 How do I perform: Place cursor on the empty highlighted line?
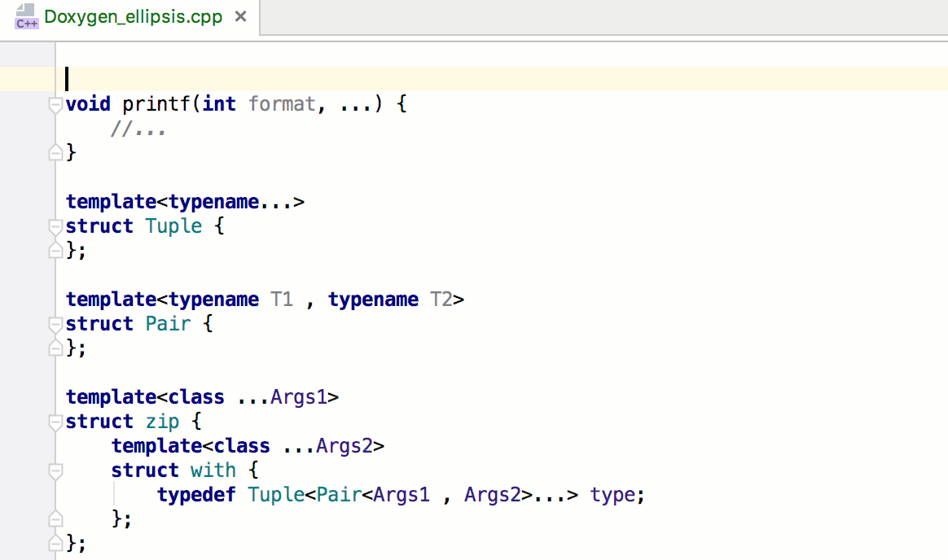tap(502, 78)
